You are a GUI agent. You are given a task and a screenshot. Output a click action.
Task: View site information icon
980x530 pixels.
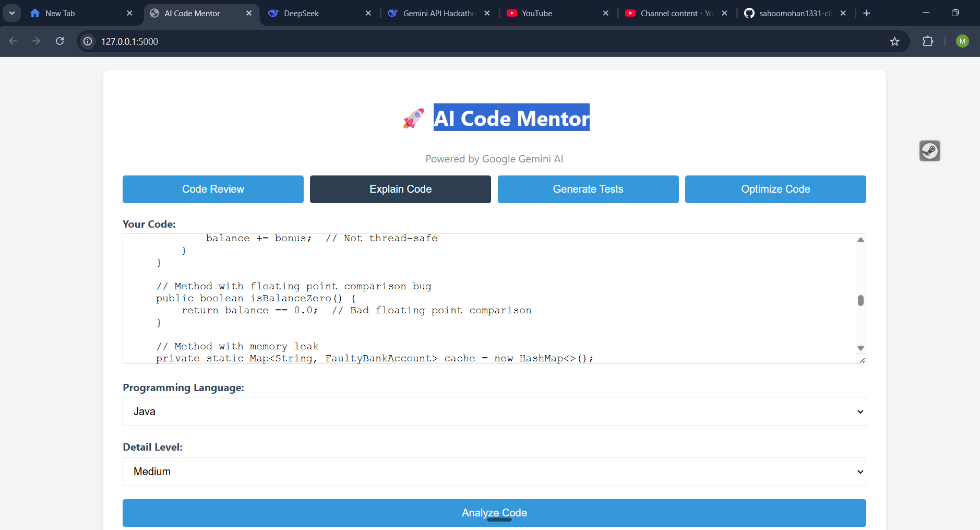[x=88, y=41]
